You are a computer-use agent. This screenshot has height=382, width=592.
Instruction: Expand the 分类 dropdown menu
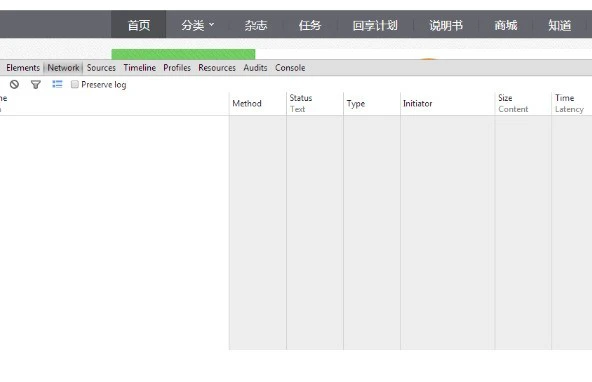click(x=197, y=25)
